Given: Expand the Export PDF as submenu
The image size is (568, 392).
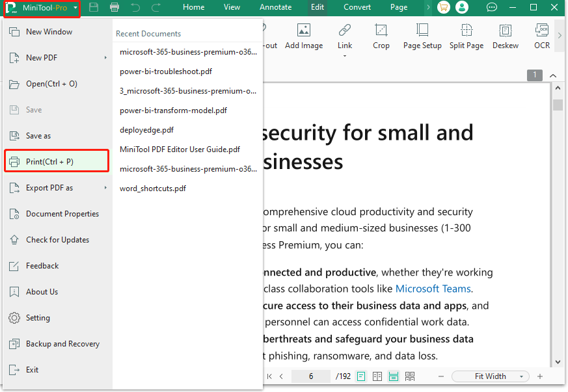Looking at the screenshot, I should click(x=105, y=188).
